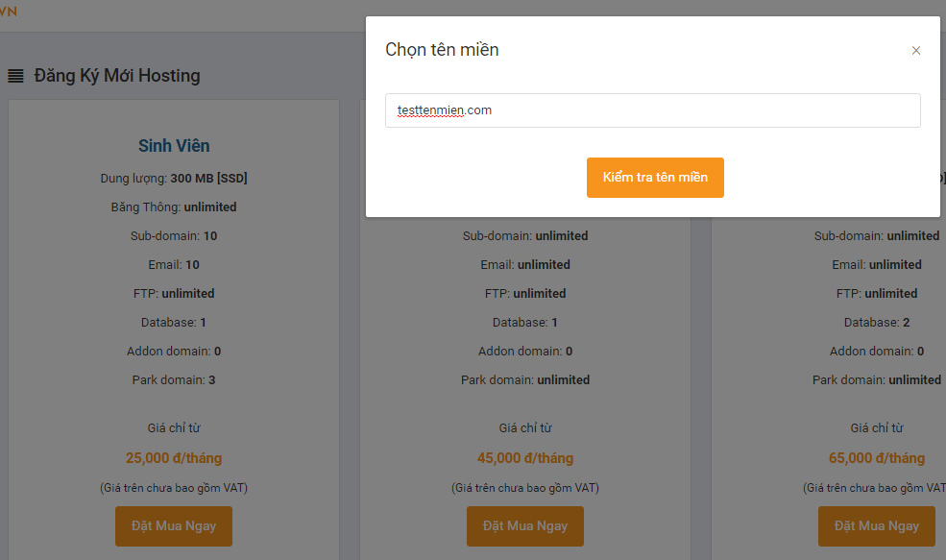Click the Park domain: 3 line
This screenshot has height=560, width=946.
tap(174, 380)
